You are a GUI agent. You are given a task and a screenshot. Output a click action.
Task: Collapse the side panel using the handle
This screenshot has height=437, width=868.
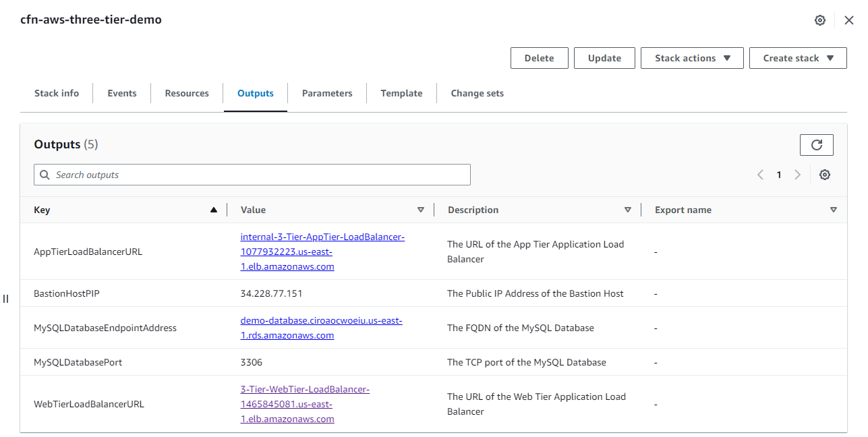[5, 298]
